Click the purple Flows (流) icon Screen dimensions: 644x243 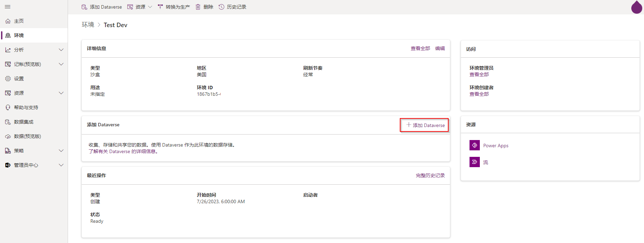pyautogui.click(x=475, y=162)
